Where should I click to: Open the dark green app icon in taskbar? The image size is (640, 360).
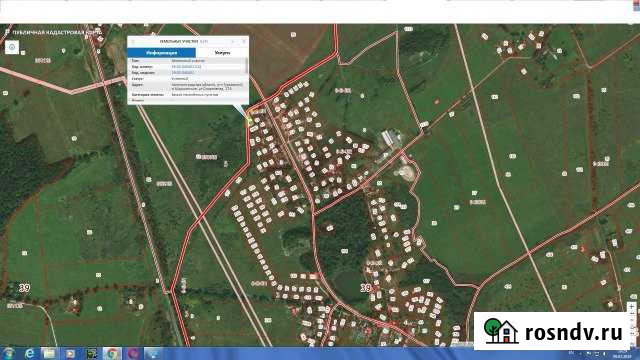pyautogui.click(x=91, y=353)
